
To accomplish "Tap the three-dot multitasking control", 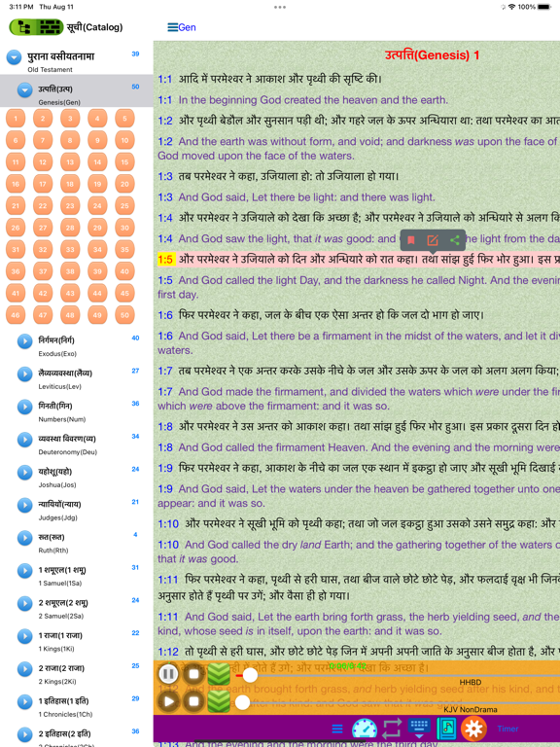I will (x=280, y=7).
